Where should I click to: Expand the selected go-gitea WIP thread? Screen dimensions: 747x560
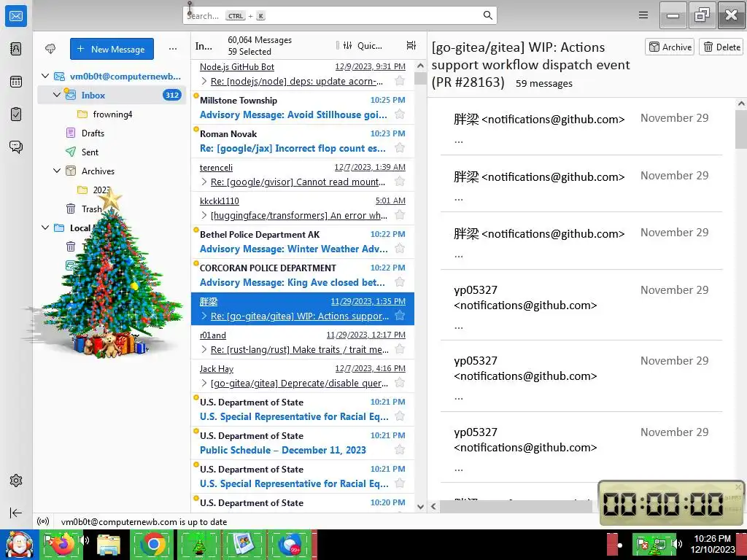[204, 316]
